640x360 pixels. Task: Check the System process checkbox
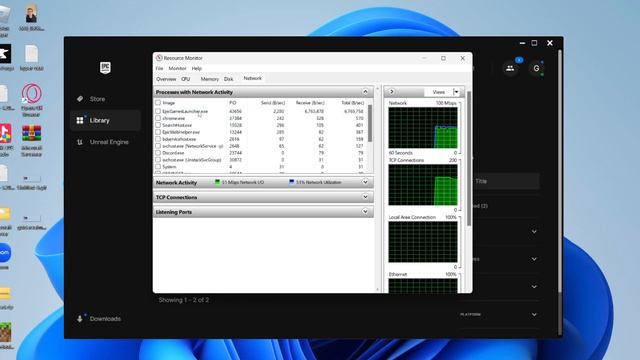[x=158, y=167]
